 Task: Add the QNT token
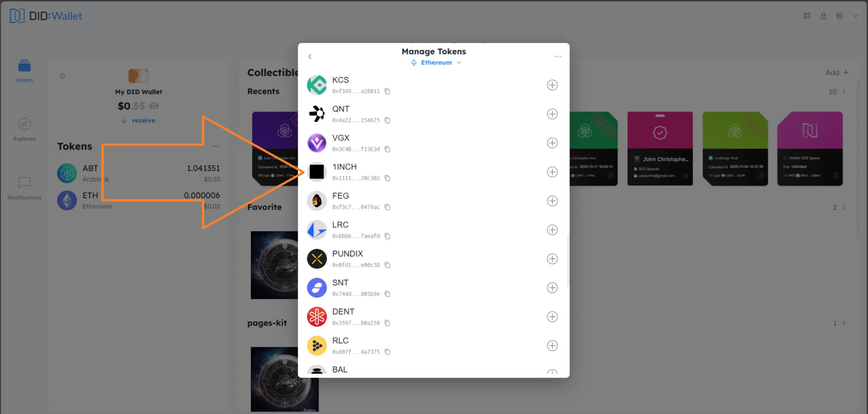tap(552, 114)
